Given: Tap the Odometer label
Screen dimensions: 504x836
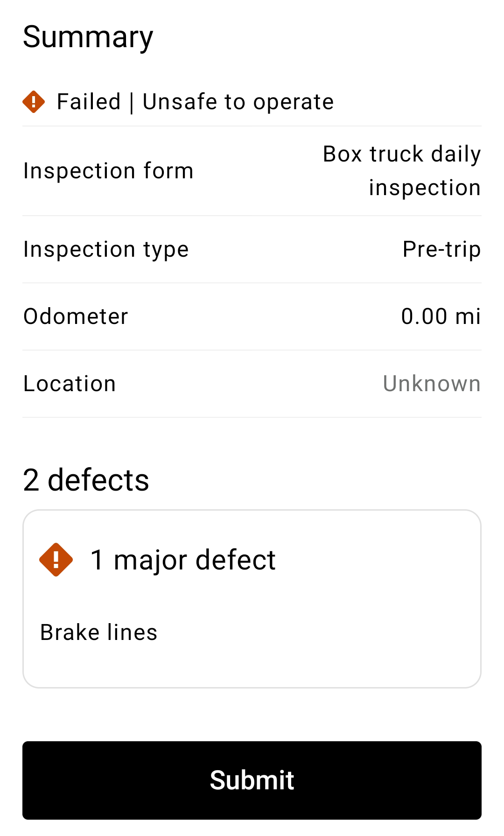Looking at the screenshot, I should tap(76, 316).
